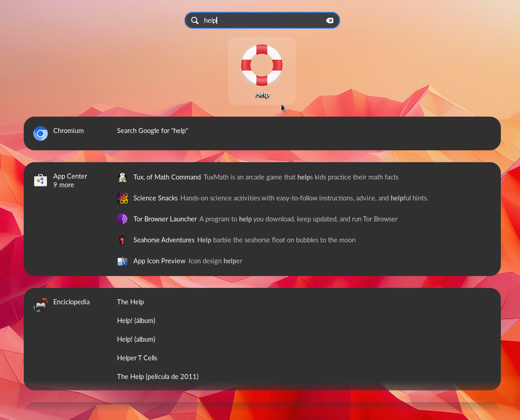Click "Help barbie the seahorse" description text
Screen dimensions: 520x420
(276, 240)
